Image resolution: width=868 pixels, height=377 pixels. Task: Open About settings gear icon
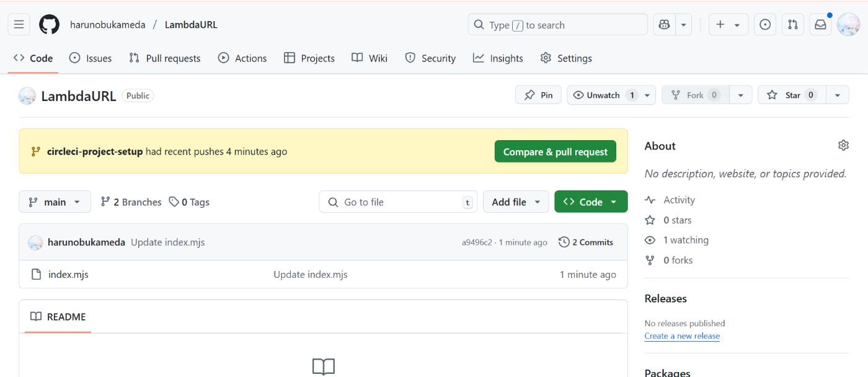(843, 146)
